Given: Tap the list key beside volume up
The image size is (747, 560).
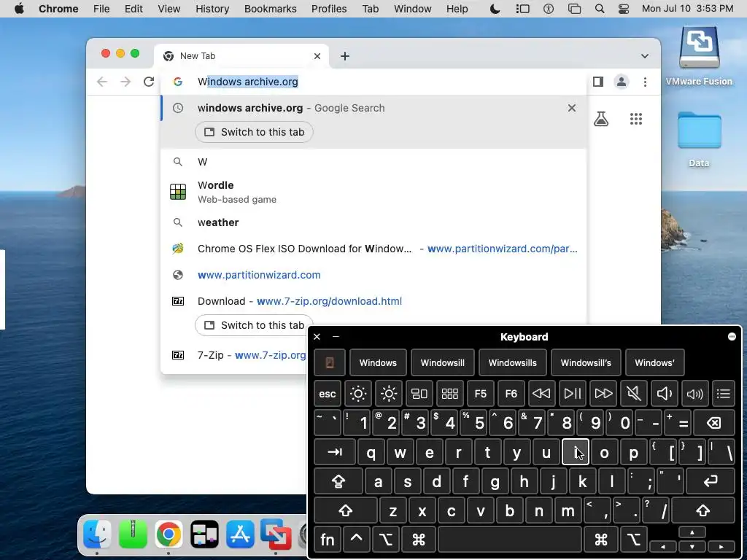Looking at the screenshot, I should tap(723, 394).
